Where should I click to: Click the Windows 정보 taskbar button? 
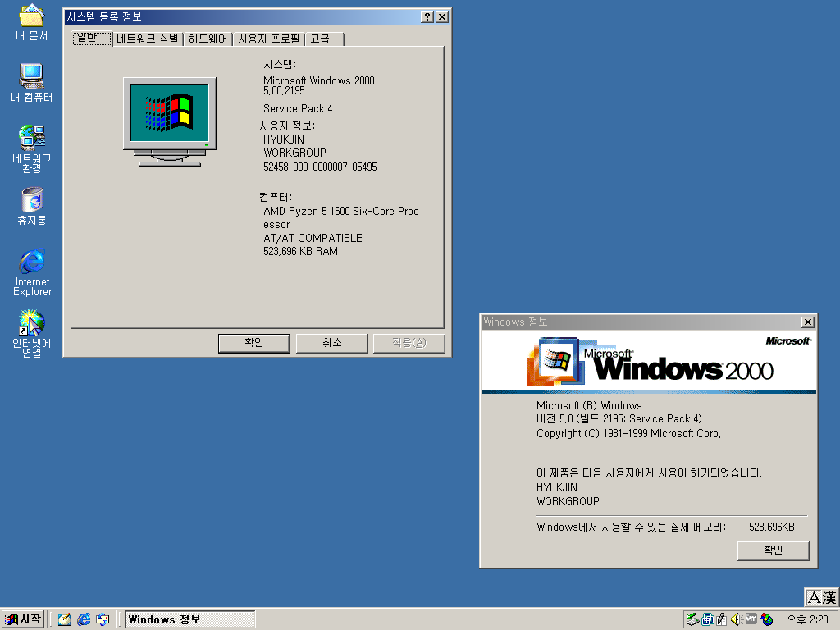[189, 619]
